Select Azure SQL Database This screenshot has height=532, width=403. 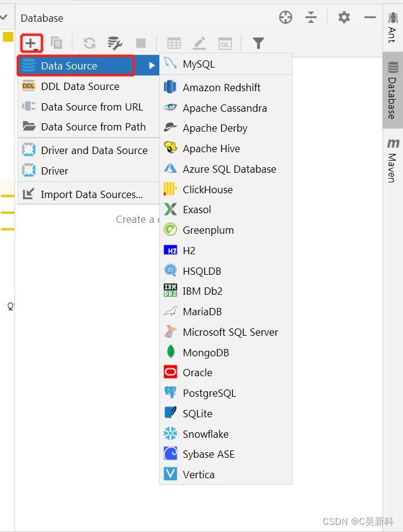[x=226, y=169]
